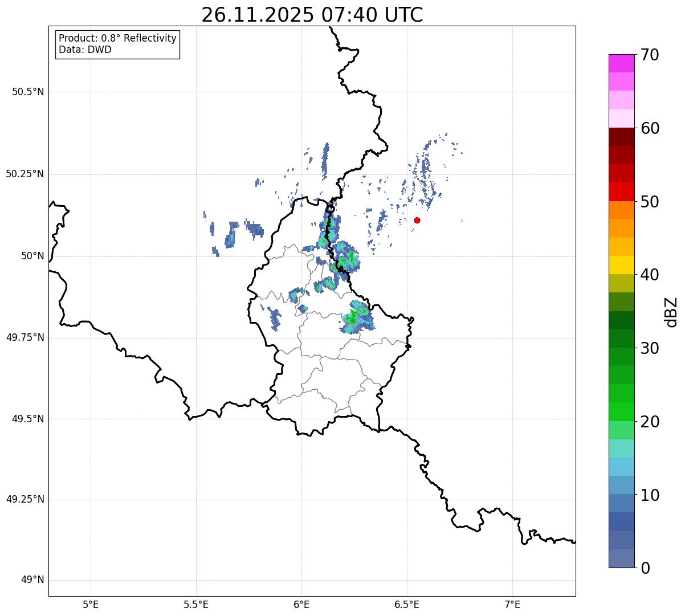
Task: Pick the dark maroon swatch just below 60 dBZ
Action: click(x=621, y=137)
